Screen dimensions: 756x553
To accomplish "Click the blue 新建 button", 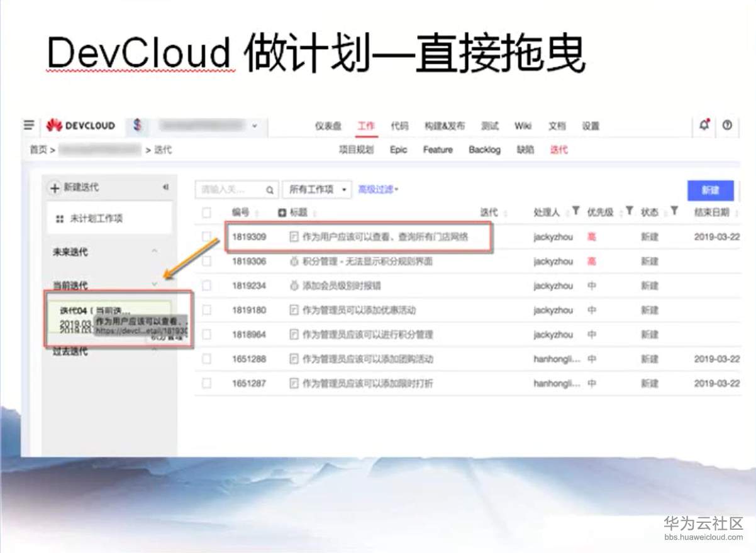I will pyautogui.click(x=711, y=190).
